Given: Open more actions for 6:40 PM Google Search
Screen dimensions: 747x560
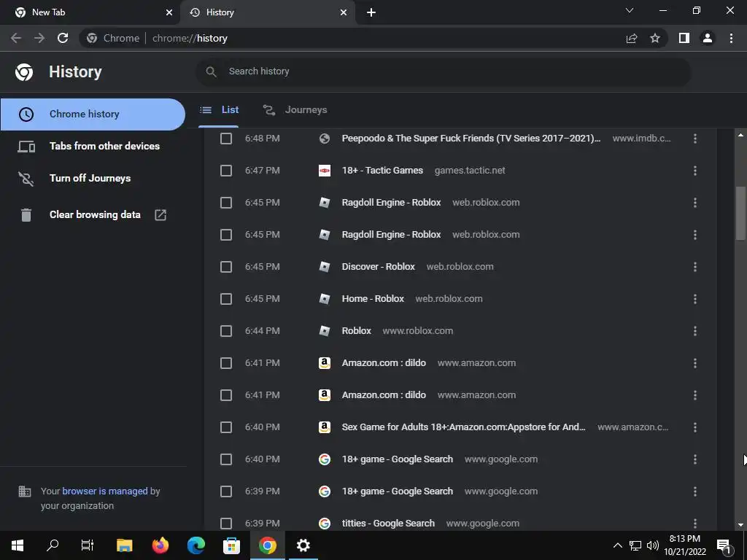Looking at the screenshot, I should click(695, 459).
